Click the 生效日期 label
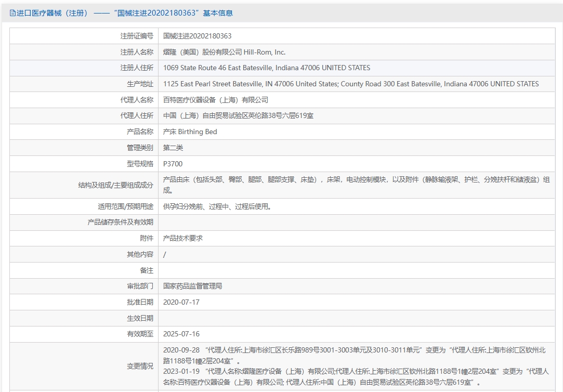Image resolution: width=563 pixels, height=392 pixels. (140, 318)
